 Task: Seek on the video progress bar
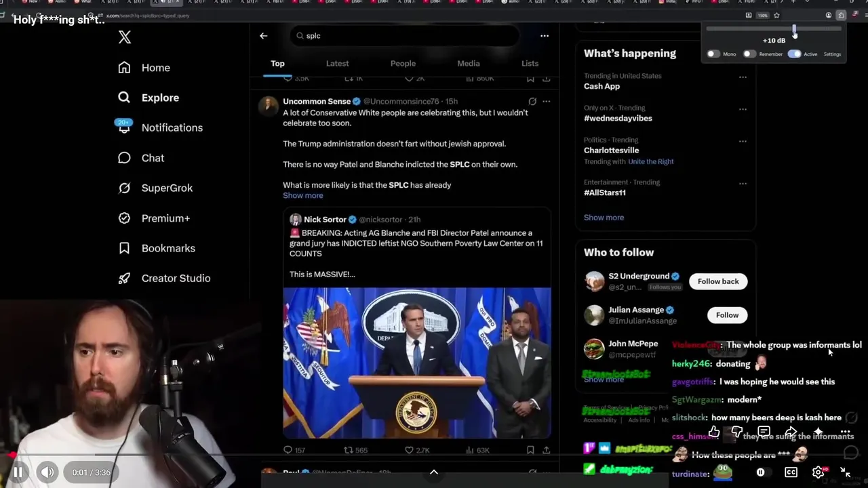[434, 455]
